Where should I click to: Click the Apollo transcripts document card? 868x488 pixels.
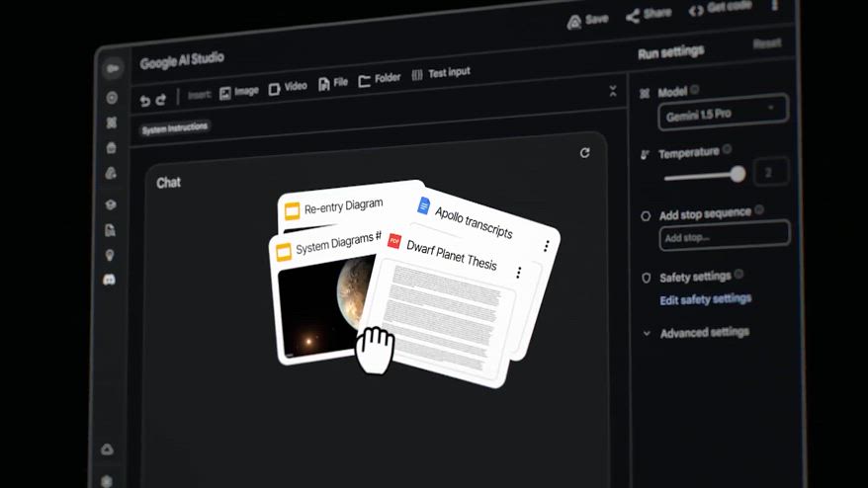474,222
